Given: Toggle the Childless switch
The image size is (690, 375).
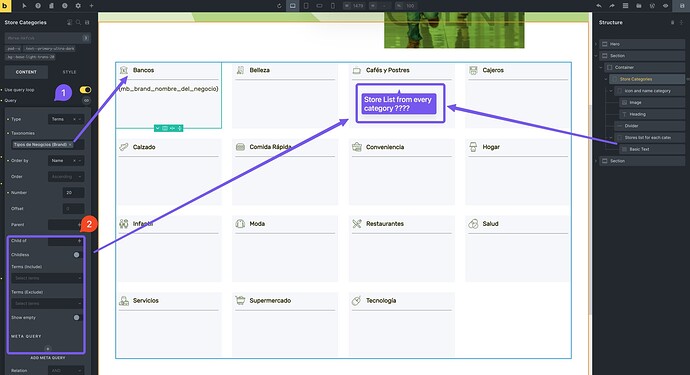Looking at the screenshot, I should (x=77, y=255).
